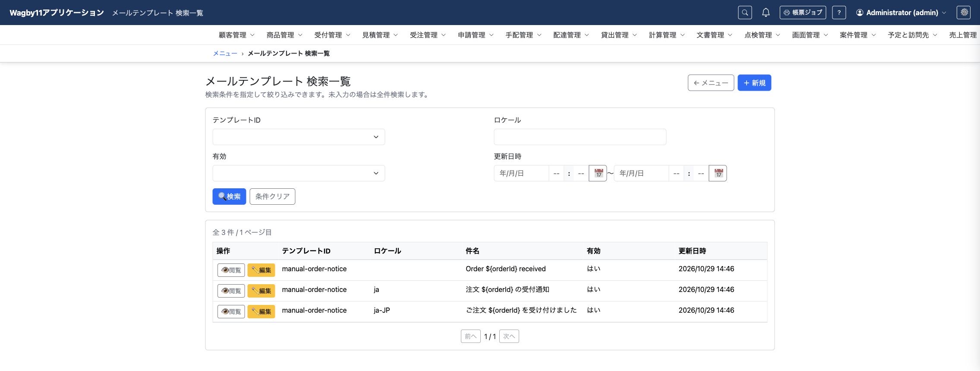Click the 次へ pagination button

pos(509,336)
